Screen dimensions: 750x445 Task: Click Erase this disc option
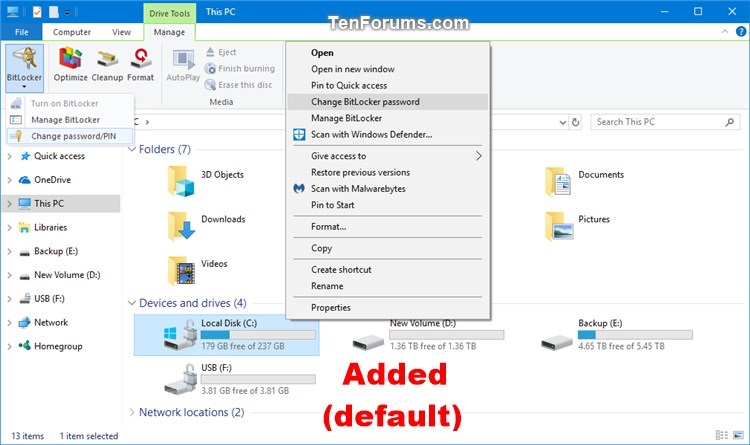point(239,85)
